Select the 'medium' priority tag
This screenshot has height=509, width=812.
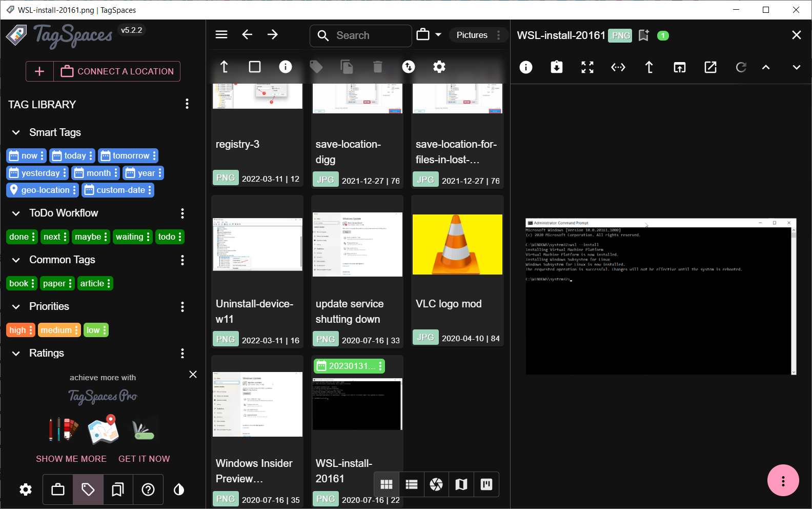(x=59, y=330)
